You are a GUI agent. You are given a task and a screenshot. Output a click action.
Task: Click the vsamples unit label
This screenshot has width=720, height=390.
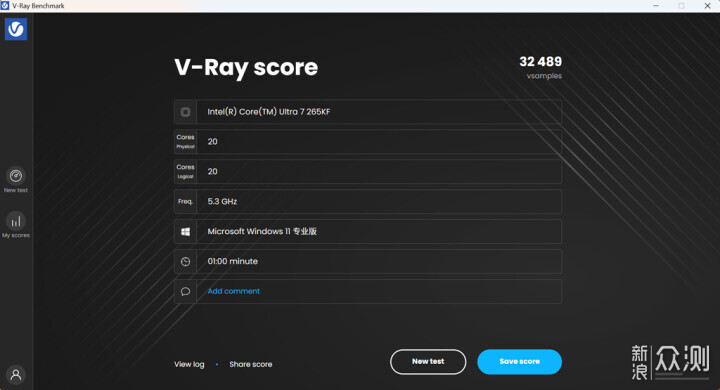(544, 76)
